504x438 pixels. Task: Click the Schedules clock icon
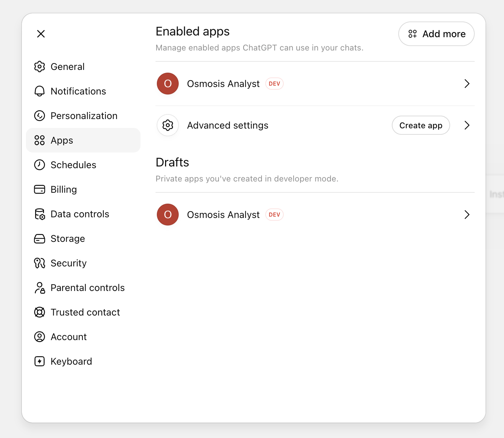tap(40, 165)
